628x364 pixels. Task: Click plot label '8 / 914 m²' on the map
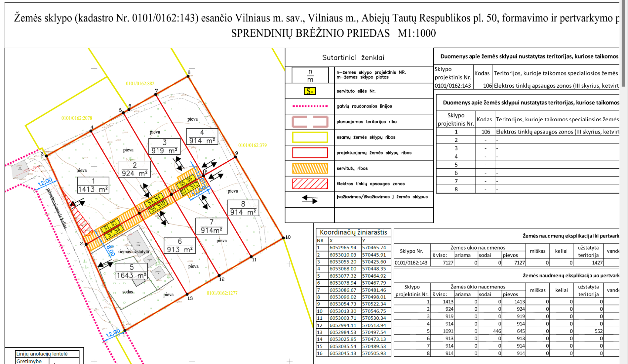[243, 208]
